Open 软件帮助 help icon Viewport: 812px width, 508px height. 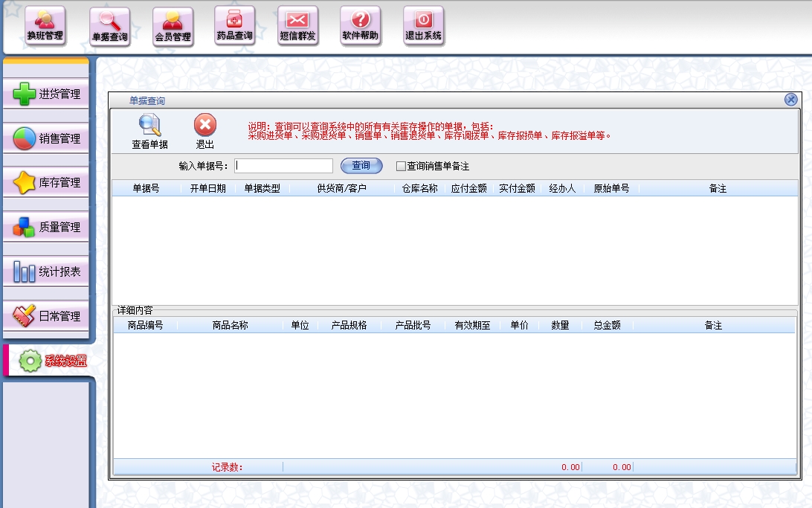[360, 26]
